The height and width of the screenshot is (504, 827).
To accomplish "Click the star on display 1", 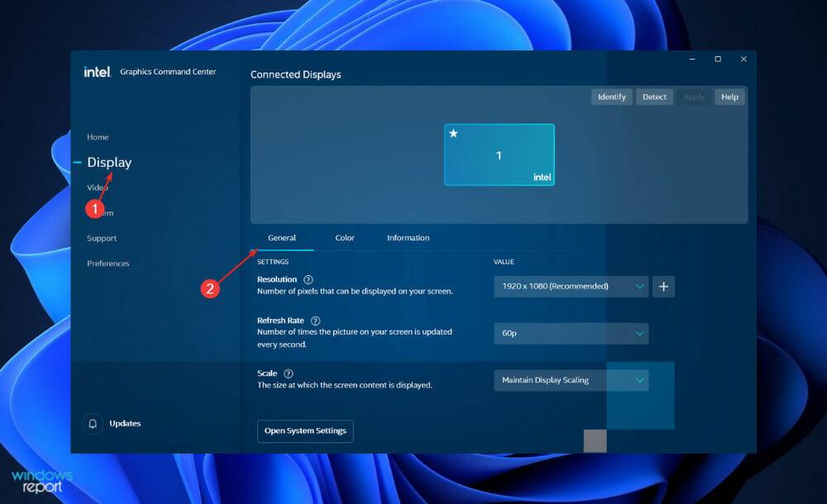I will pos(453,132).
